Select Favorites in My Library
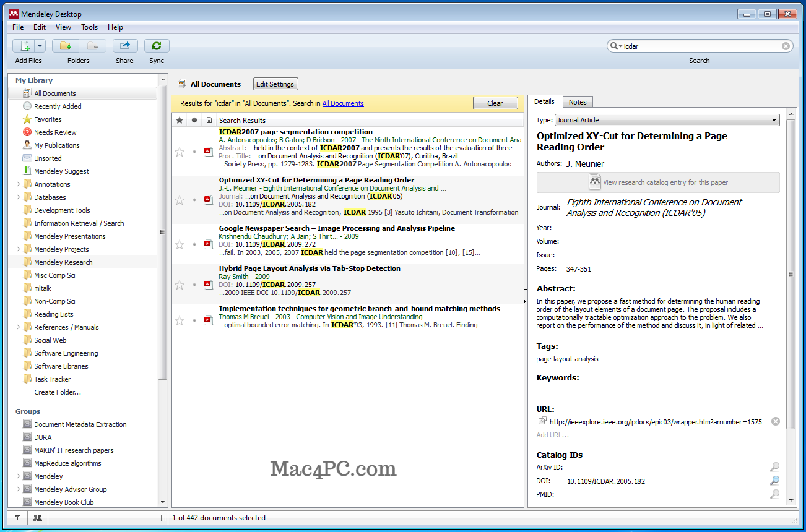 tap(48, 119)
